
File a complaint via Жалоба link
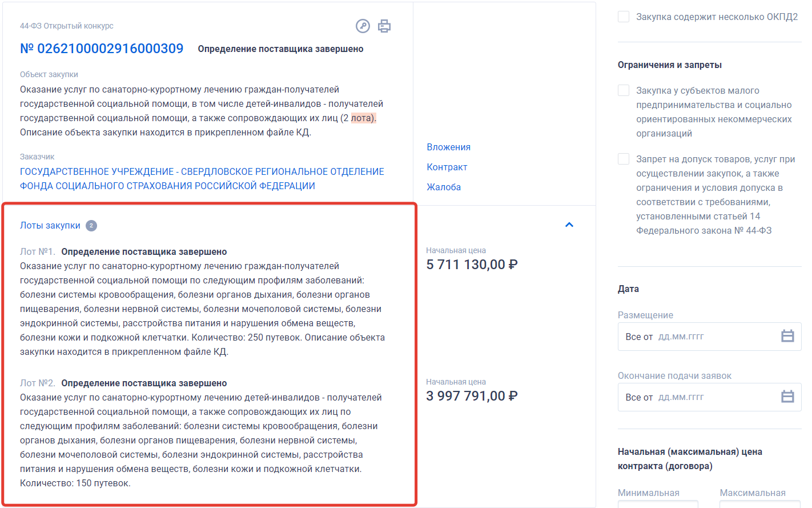444,187
